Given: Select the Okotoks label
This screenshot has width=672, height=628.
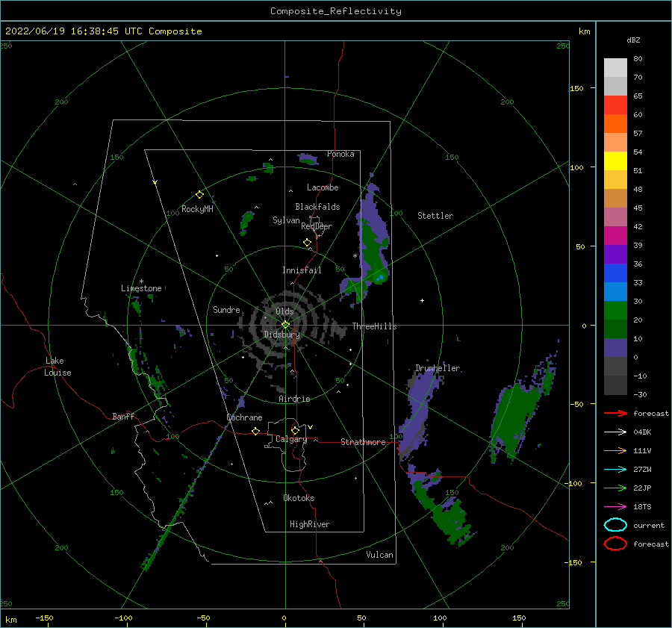Looking at the screenshot, I should [299, 498].
